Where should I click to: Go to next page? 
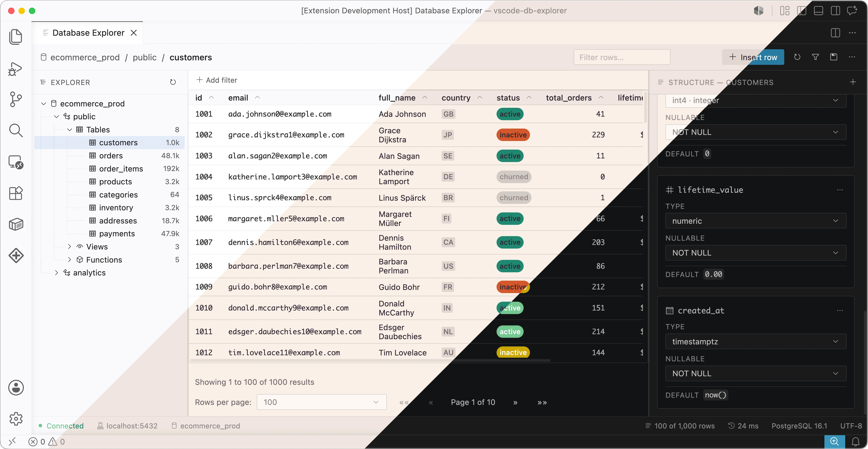click(x=515, y=402)
